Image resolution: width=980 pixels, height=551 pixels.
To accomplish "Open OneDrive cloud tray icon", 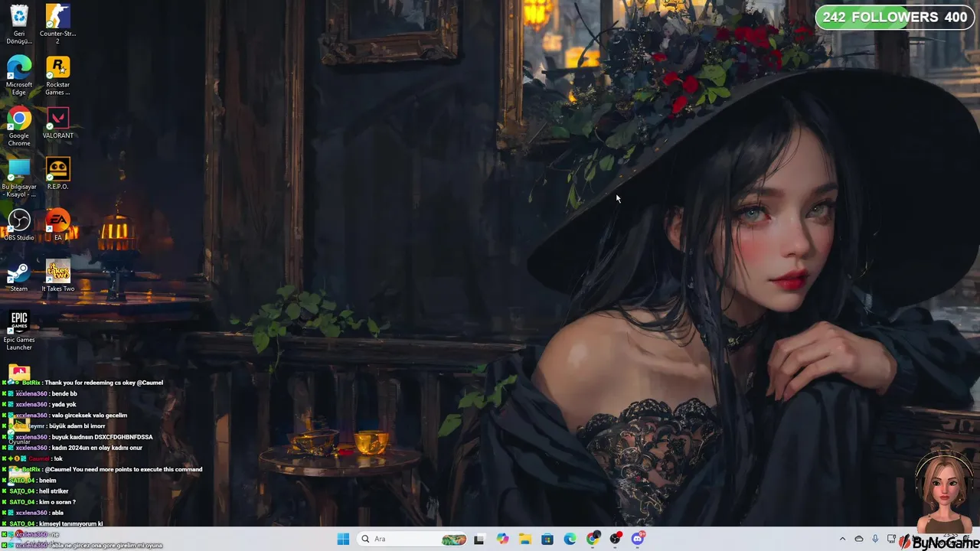I will 858,539.
